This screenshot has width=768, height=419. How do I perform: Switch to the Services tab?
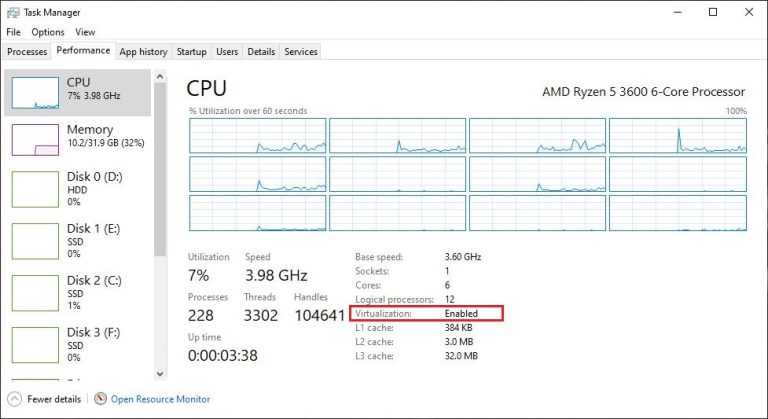coord(300,51)
